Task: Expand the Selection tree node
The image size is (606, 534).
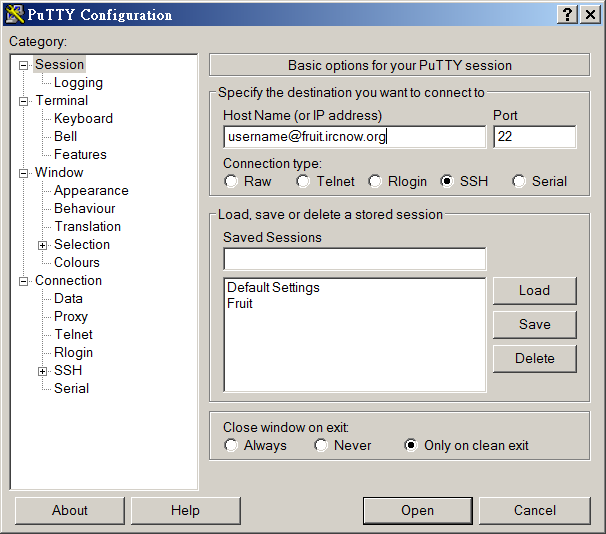Action: (x=43, y=245)
